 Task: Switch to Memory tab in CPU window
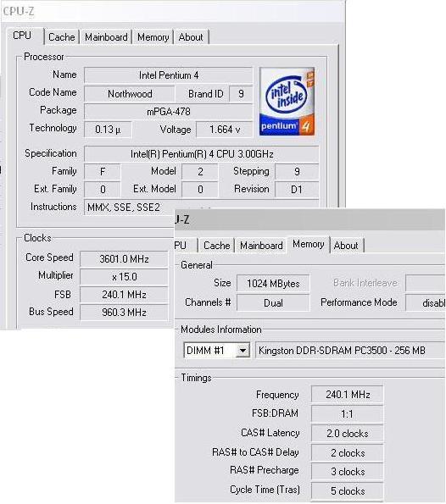tap(153, 37)
